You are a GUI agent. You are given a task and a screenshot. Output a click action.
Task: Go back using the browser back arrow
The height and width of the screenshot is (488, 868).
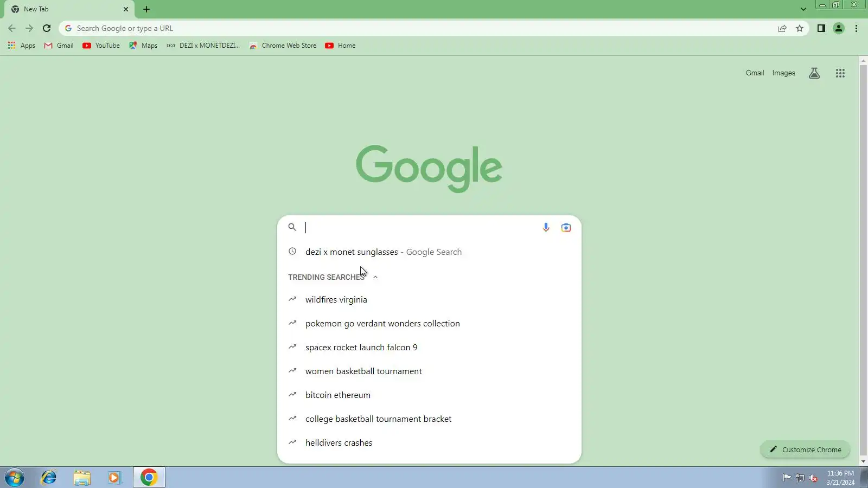click(12, 28)
